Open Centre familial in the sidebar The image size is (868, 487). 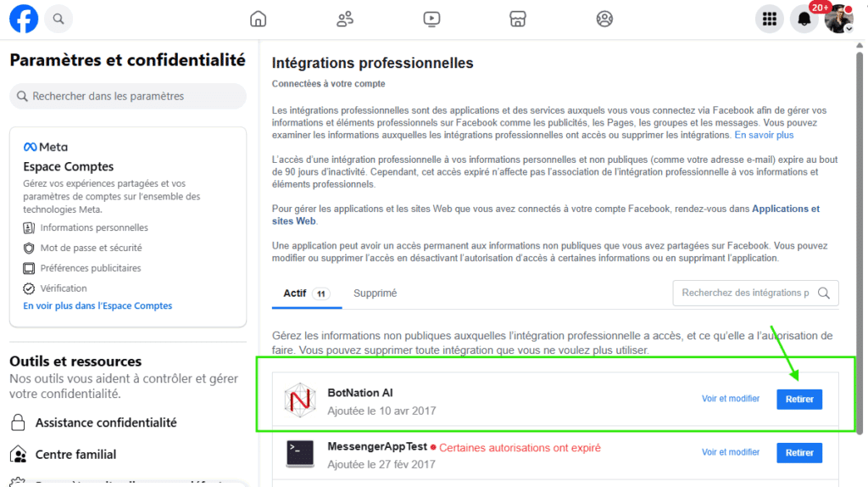75,454
